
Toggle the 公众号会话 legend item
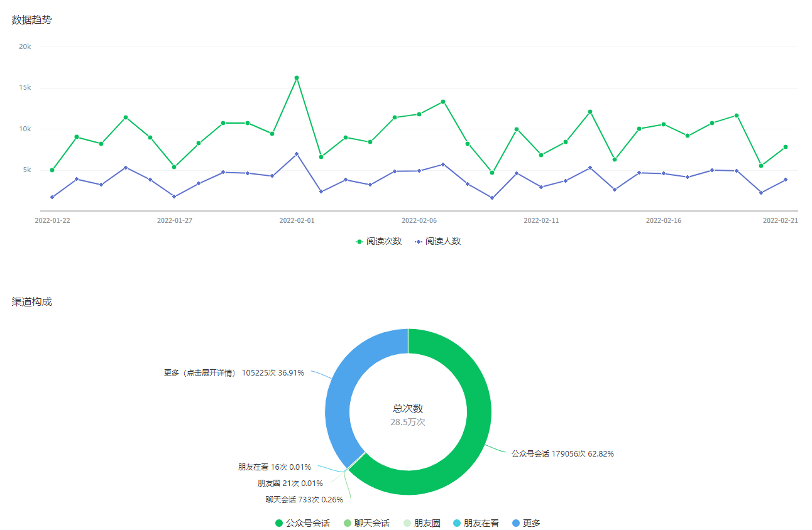point(302,523)
